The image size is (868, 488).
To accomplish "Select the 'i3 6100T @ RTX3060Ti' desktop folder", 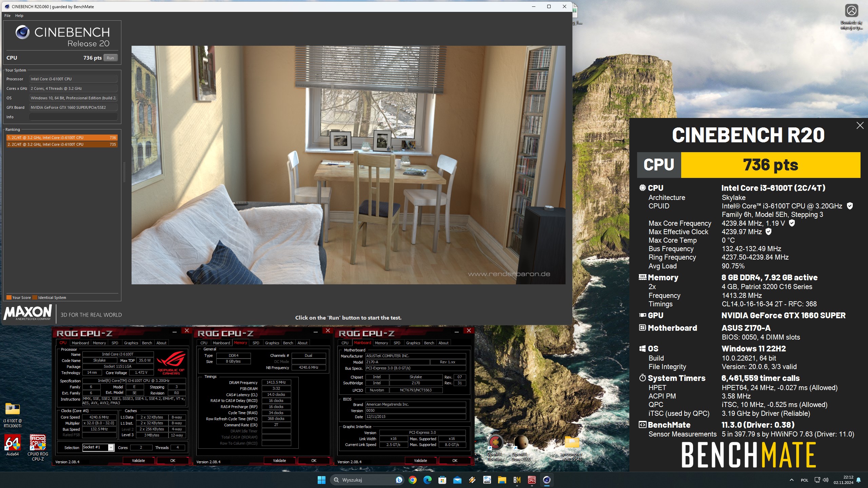I will (x=13, y=415).
